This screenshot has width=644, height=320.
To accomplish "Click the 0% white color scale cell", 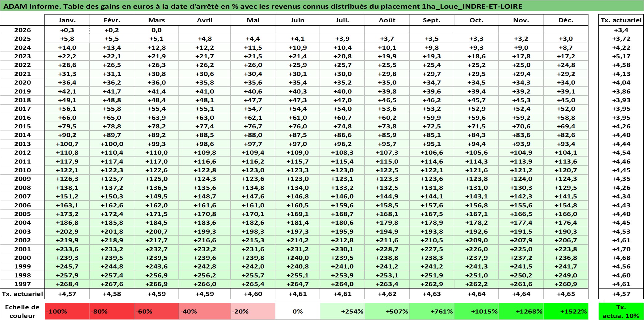I will [x=298, y=311].
